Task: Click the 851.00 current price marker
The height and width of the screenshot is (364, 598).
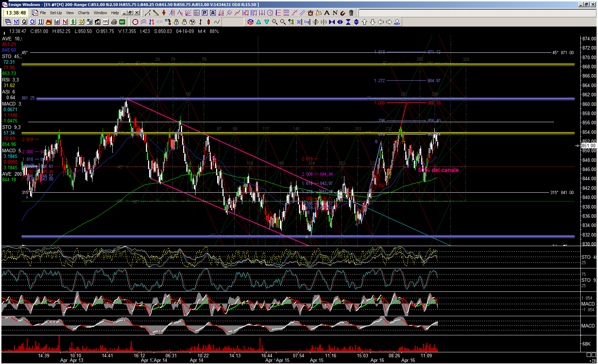Action: pos(588,146)
